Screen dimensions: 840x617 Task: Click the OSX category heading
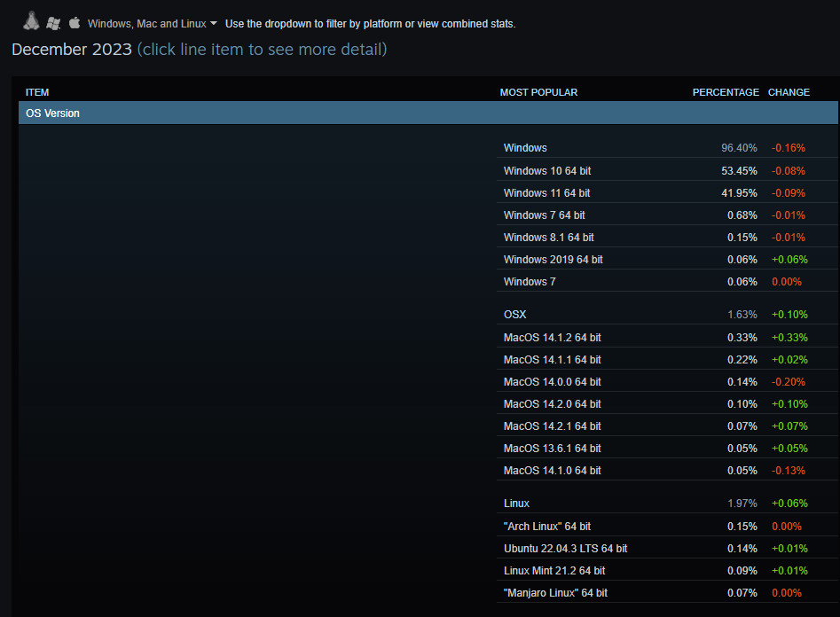514,315
